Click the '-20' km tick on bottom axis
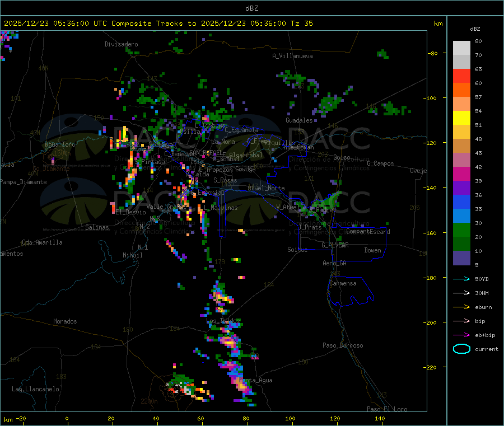This screenshot has width=504, height=426. [x=21, y=418]
